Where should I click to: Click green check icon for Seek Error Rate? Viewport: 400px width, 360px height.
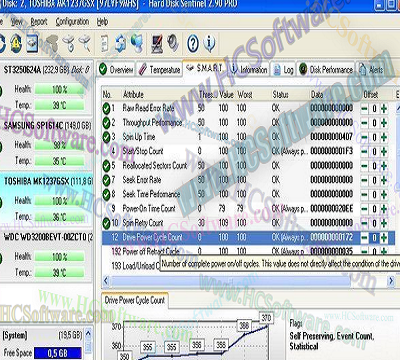pyautogui.click(x=106, y=180)
